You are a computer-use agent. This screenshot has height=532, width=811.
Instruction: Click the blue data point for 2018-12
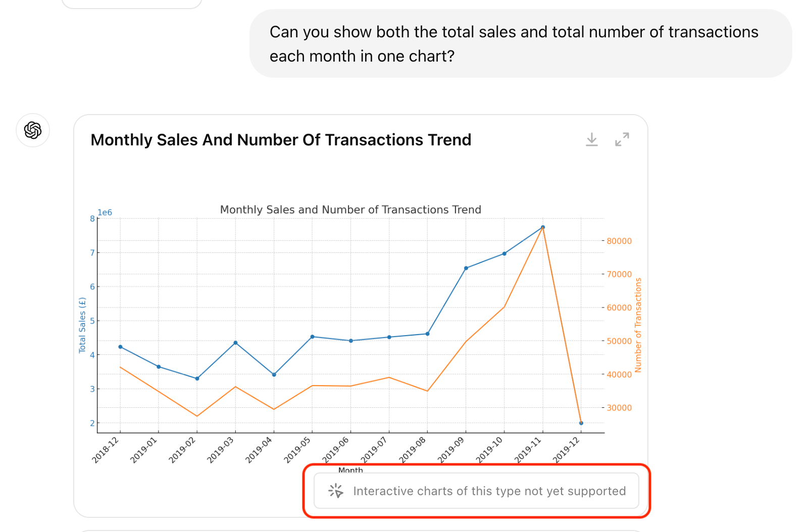point(120,347)
